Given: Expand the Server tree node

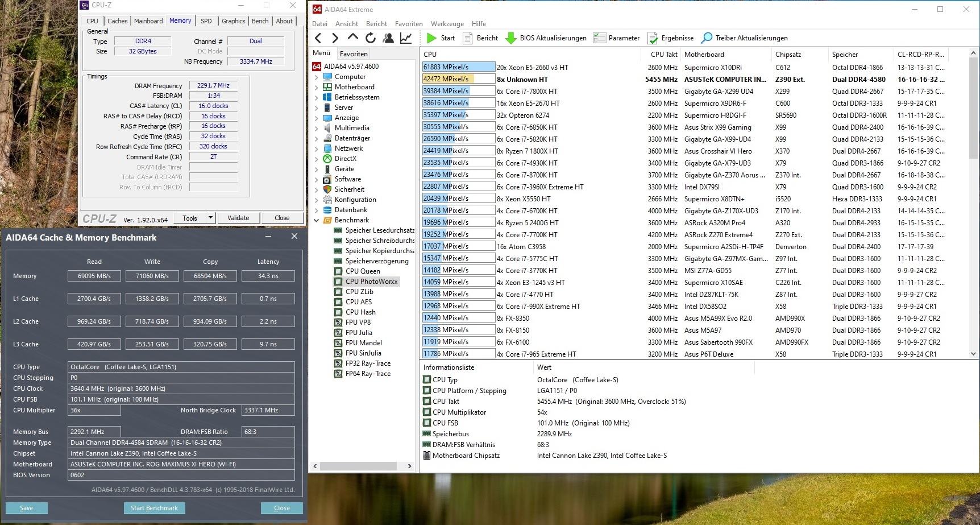Looking at the screenshot, I should tap(317, 108).
